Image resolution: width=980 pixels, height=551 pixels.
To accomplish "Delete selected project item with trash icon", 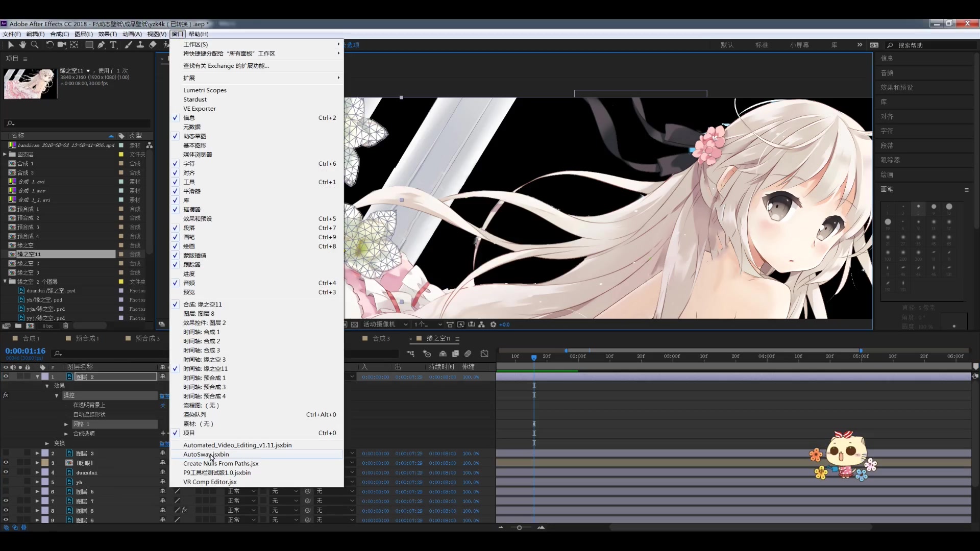I will (x=66, y=325).
